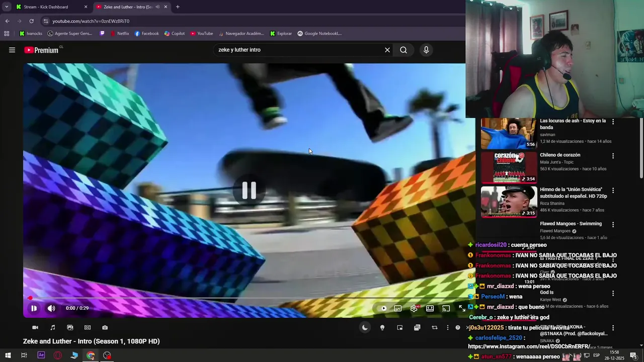Open the apps grid in bookmarks bar
This screenshot has height=362, width=644.
[7, 34]
